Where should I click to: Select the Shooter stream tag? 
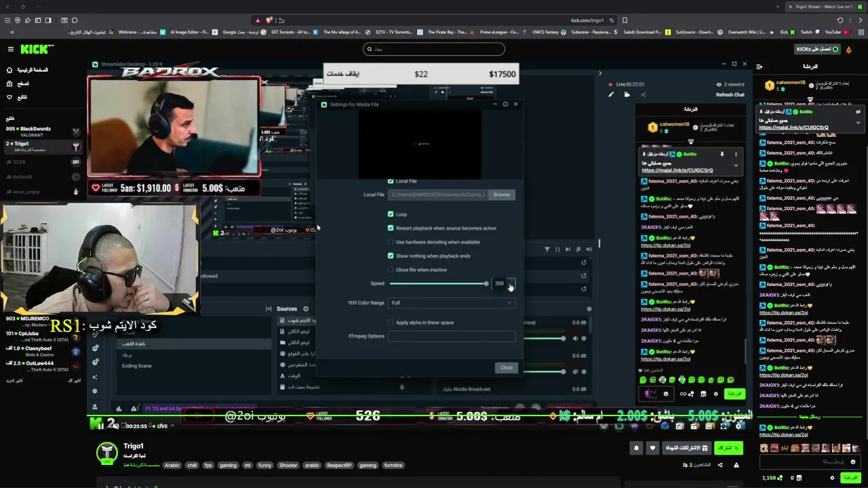pyautogui.click(x=288, y=466)
